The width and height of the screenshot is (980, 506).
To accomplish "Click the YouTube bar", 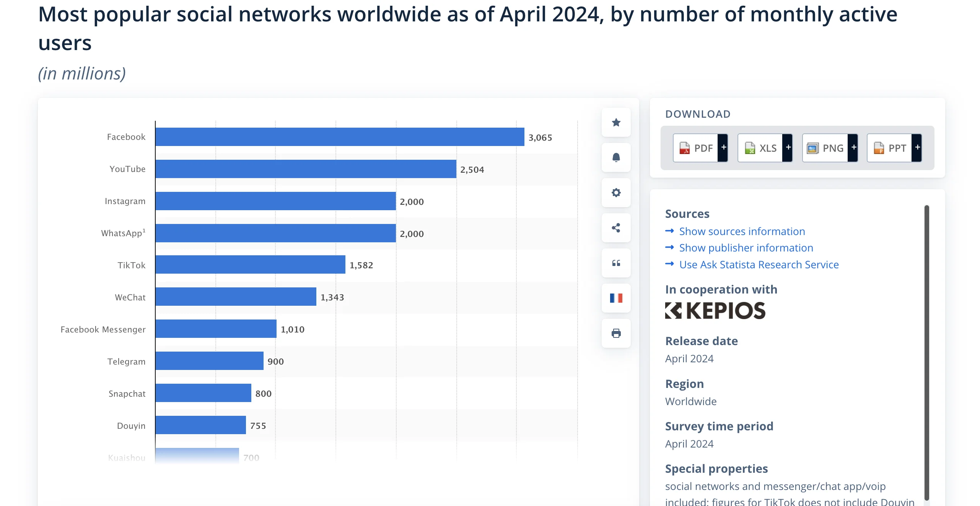I will (x=306, y=169).
